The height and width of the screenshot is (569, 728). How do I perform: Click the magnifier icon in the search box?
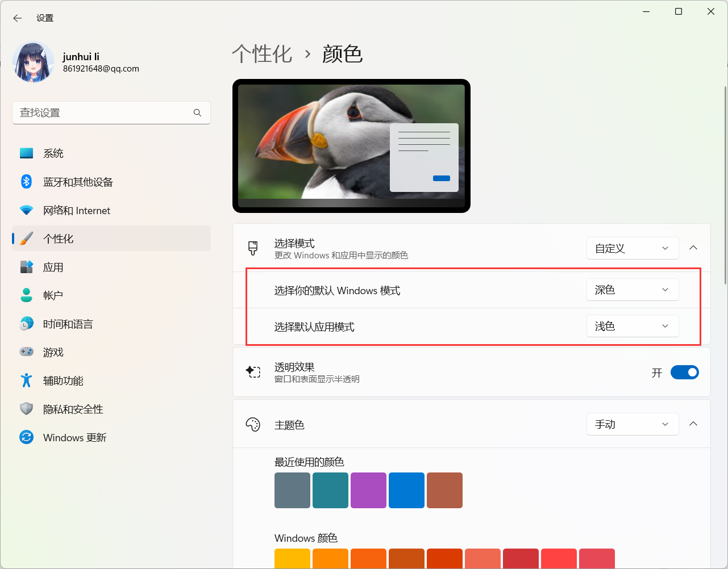[197, 113]
